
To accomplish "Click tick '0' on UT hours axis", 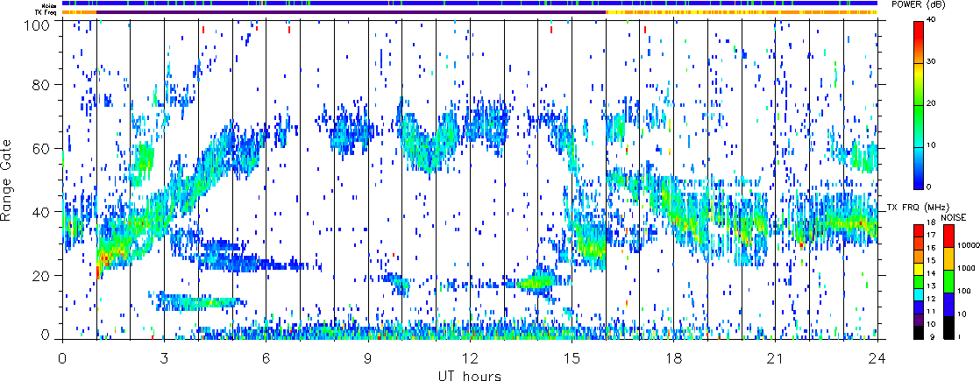I will [62, 358].
